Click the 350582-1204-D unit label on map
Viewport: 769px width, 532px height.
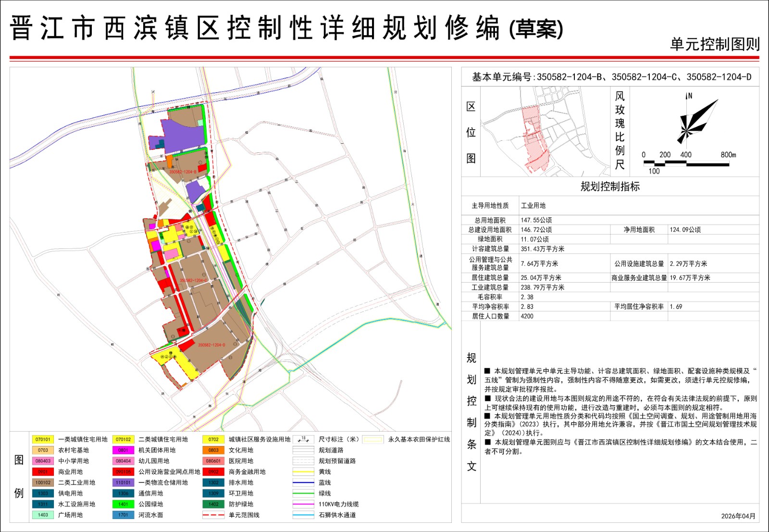(211, 345)
